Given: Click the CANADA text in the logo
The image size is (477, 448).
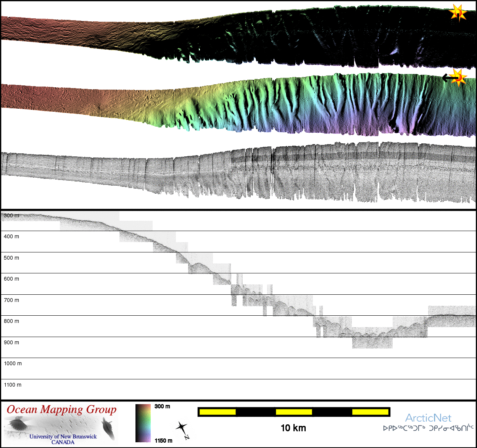Looking at the screenshot, I should tap(63, 442).
